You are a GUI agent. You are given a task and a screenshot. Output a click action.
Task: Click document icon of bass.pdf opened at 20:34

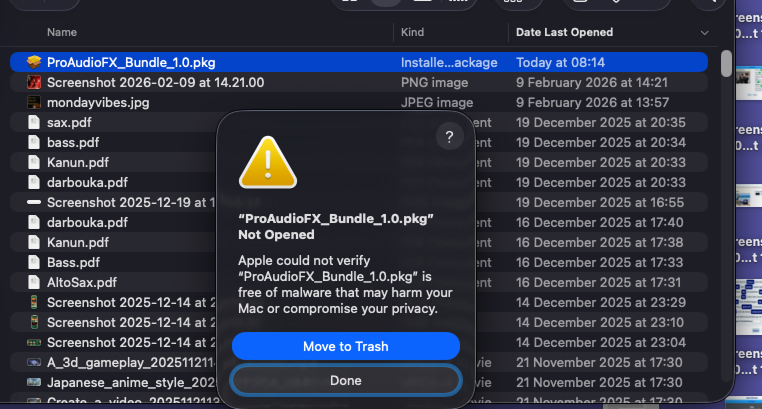pos(34,142)
